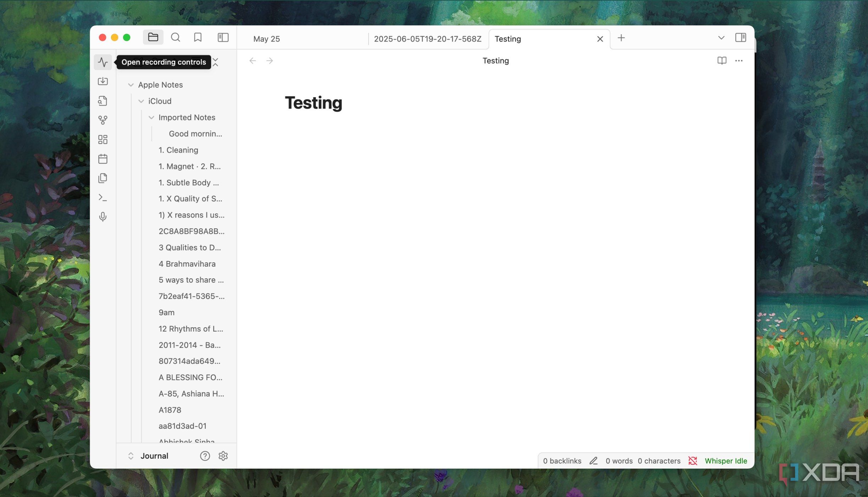The width and height of the screenshot is (868, 497).
Task: Open the '1. X Quality of S...' note
Action: click(190, 199)
